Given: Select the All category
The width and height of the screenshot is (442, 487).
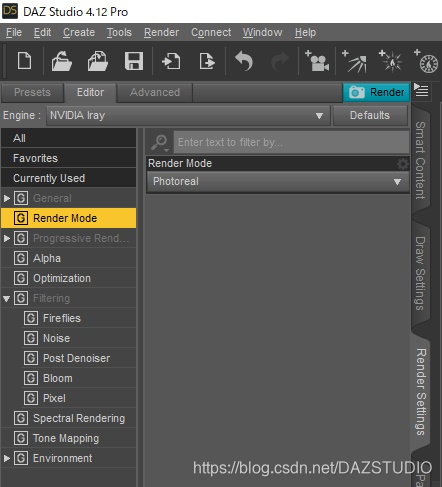Looking at the screenshot, I should [69, 138].
